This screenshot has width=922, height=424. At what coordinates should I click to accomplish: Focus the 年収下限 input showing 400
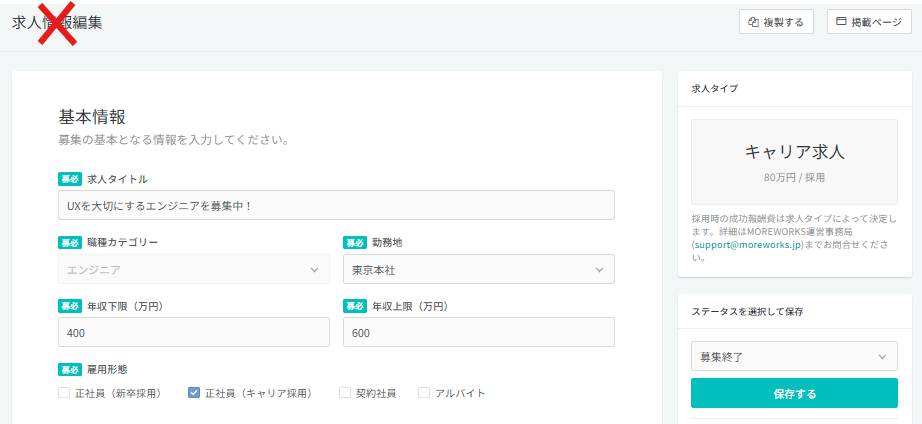tap(194, 333)
